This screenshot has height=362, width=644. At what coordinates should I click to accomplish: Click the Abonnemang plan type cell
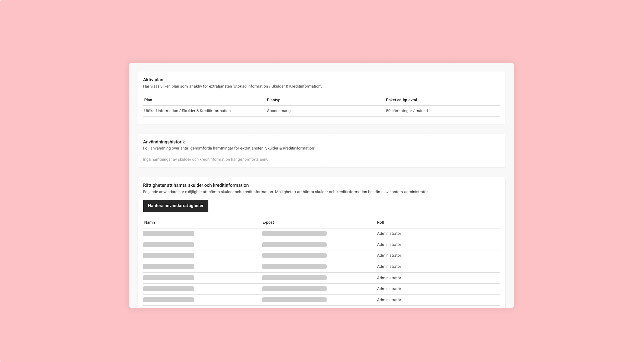point(278,111)
